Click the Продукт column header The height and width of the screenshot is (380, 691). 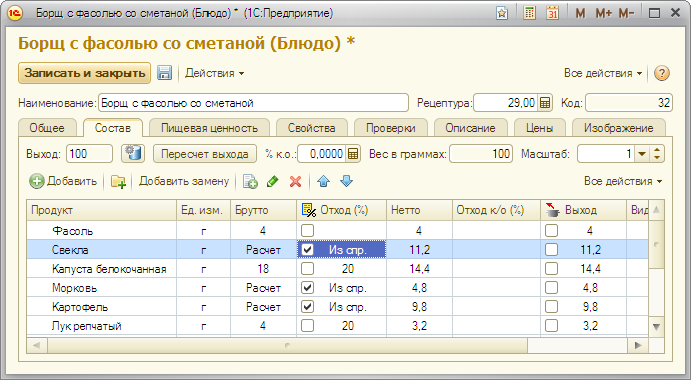pyautogui.click(x=102, y=210)
